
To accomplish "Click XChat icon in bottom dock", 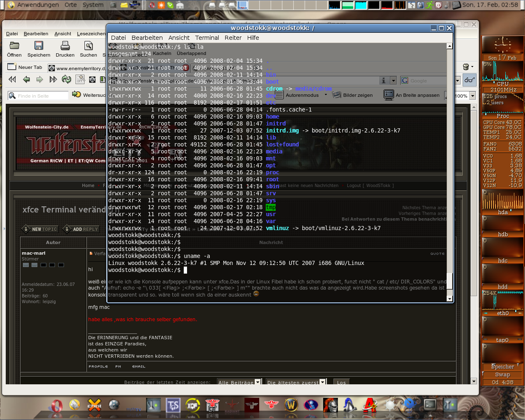I will pyautogui.click(x=94, y=406).
